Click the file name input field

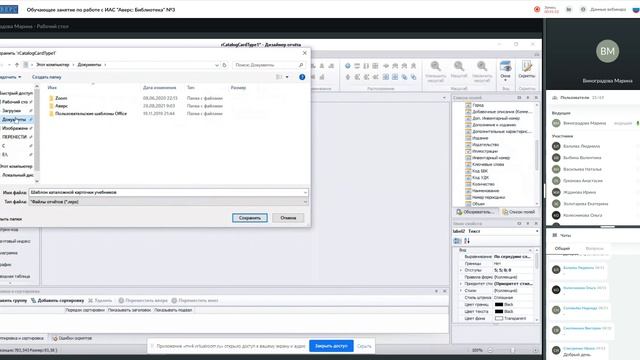[x=168, y=192]
